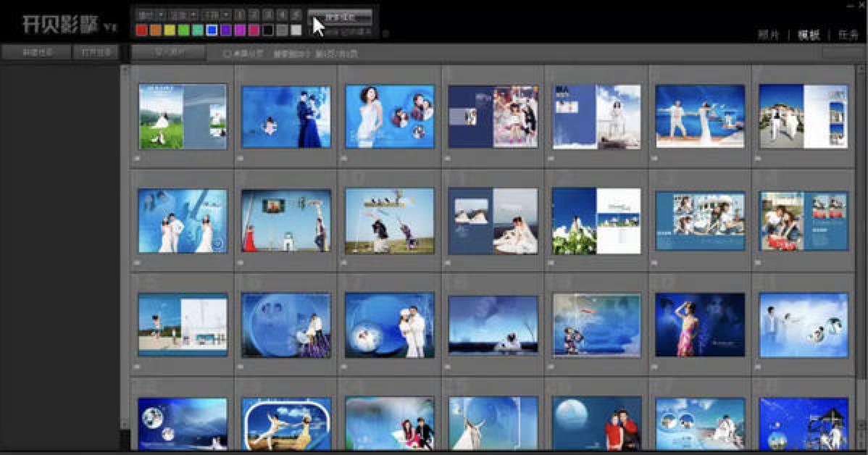This screenshot has height=455, width=868.
Task: Click the 新建任务 button
Action: [x=36, y=52]
